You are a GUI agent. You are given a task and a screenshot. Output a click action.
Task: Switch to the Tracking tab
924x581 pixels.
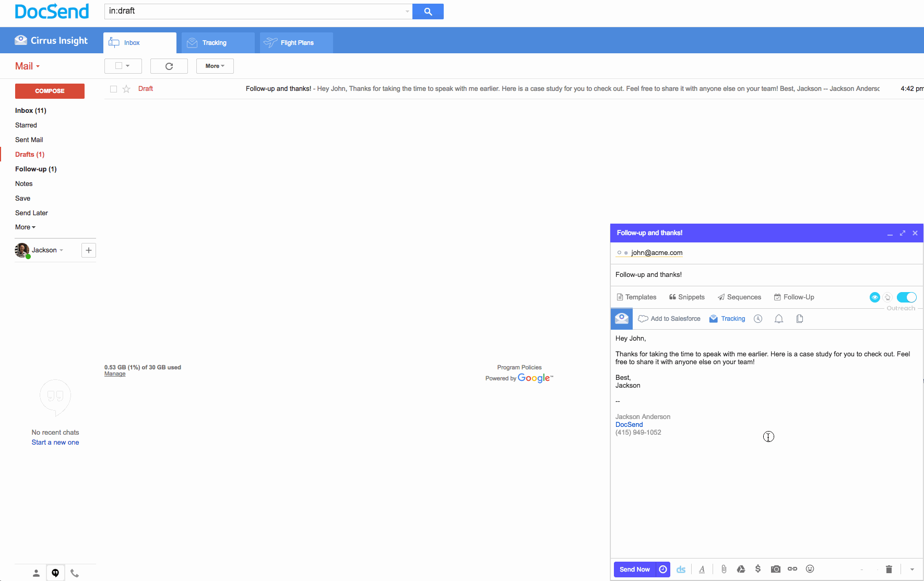(x=218, y=43)
